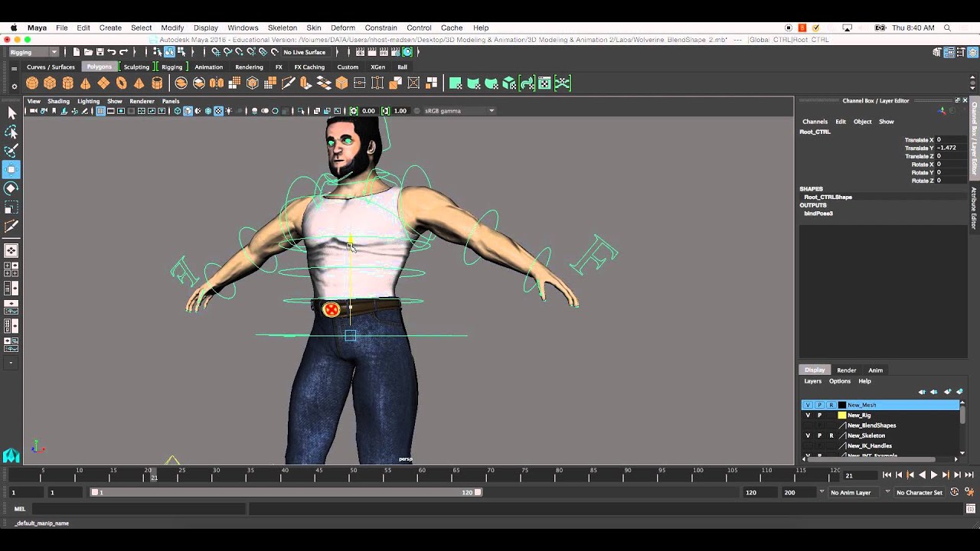Jump to start of playback range
The image size is (980, 551).
(x=887, y=475)
